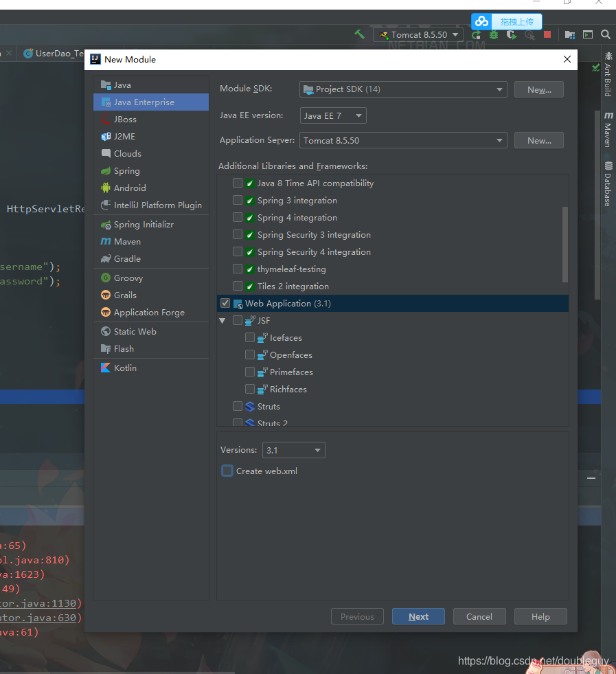Viewport: 616px width, 674px height.
Task: Open Java EE version dropdown
Action: [x=333, y=115]
